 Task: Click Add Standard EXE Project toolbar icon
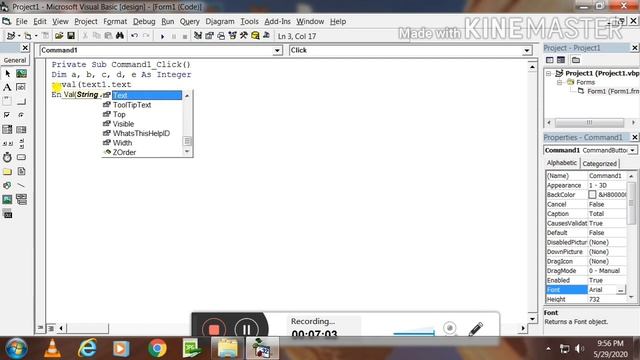(11, 36)
